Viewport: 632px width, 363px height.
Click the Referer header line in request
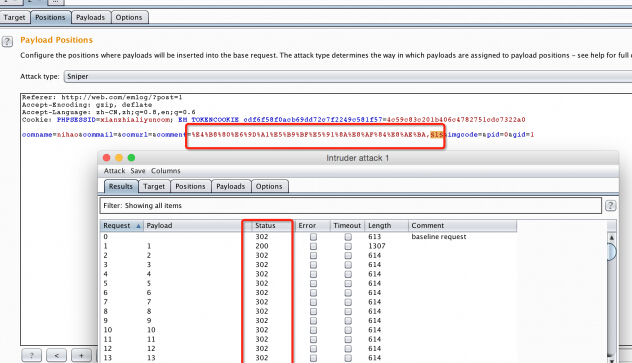(x=102, y=97)
